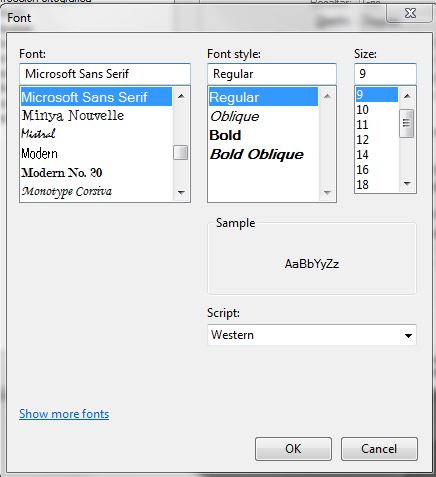Choose Bold font style
The image size is (436, 477).
click(263, 135)
